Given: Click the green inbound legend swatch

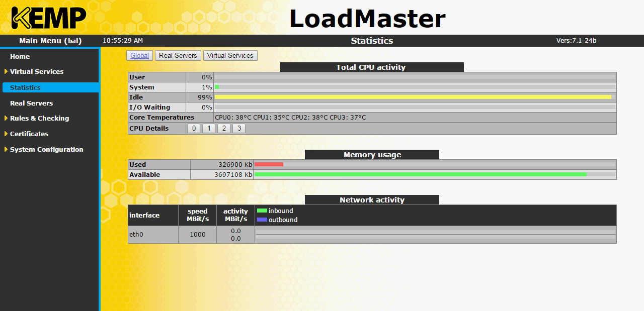Looking at the screenshot, I should coord(262,211).
